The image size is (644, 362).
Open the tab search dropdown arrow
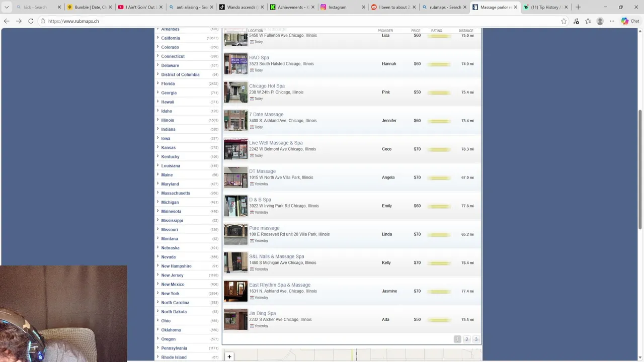coord(7,7)
